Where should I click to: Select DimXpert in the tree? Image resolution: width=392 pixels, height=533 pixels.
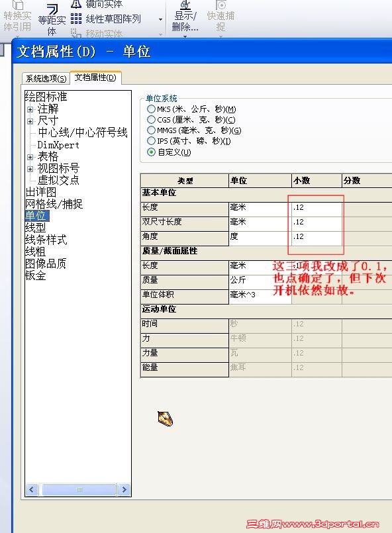[x=58, y=145]
